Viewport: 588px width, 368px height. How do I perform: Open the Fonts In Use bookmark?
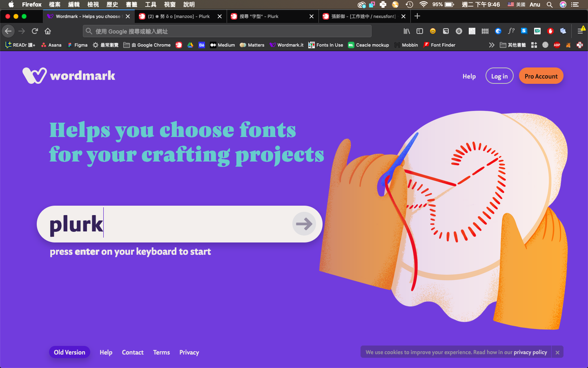[326, 45]
